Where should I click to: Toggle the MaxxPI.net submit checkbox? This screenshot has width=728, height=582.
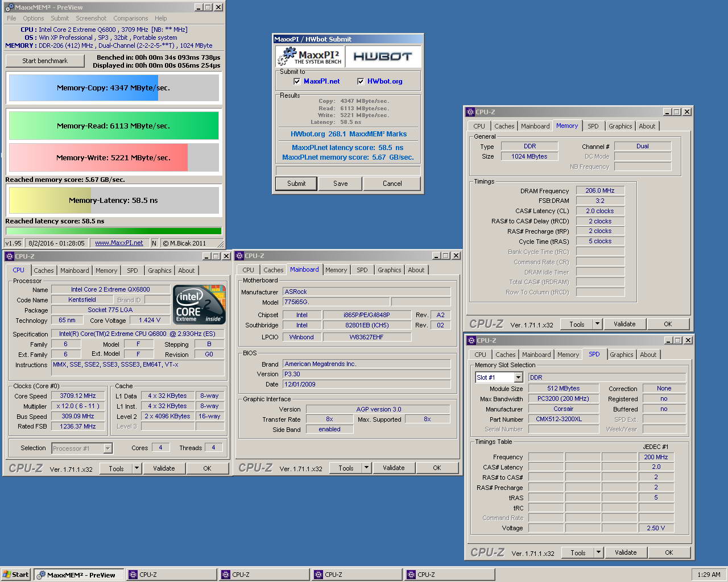[297, 81]
